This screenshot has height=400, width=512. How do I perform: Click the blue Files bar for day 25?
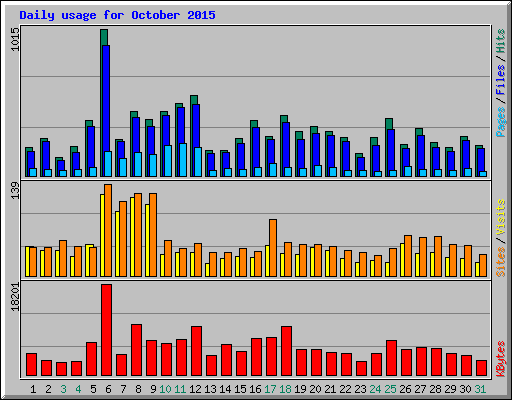coord(391,150)
